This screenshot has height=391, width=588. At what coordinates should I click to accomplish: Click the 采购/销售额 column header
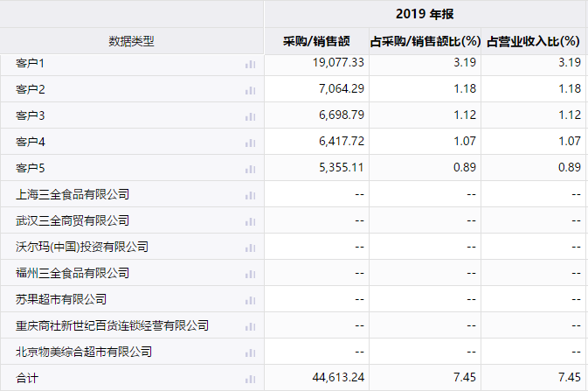(x=316, y=41)
